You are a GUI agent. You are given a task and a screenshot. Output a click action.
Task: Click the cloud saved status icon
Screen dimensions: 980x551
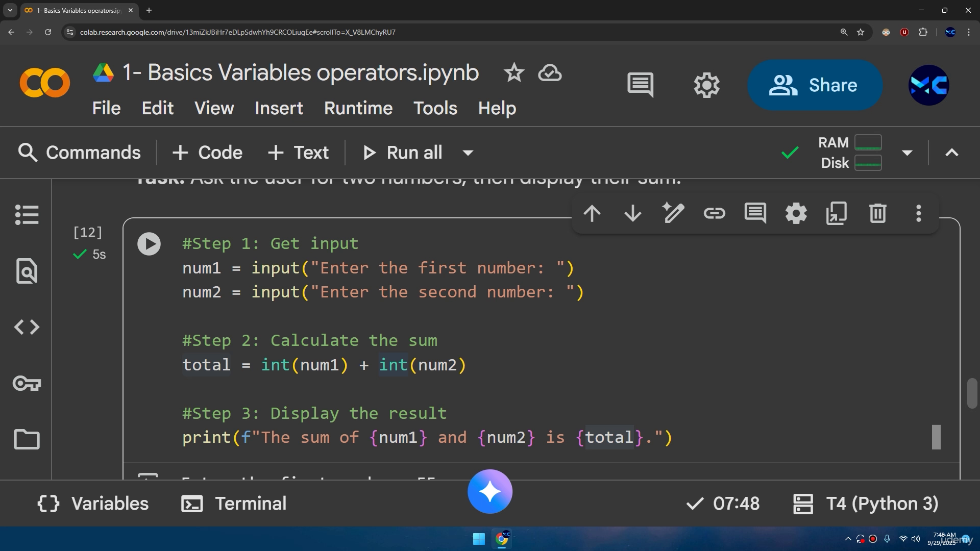550,73
